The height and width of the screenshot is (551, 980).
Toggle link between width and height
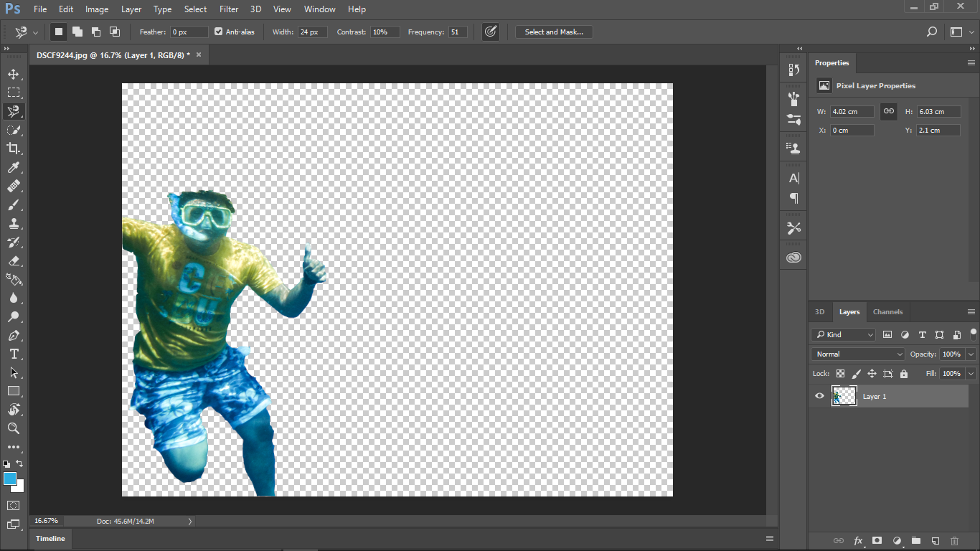pos(889,111)
